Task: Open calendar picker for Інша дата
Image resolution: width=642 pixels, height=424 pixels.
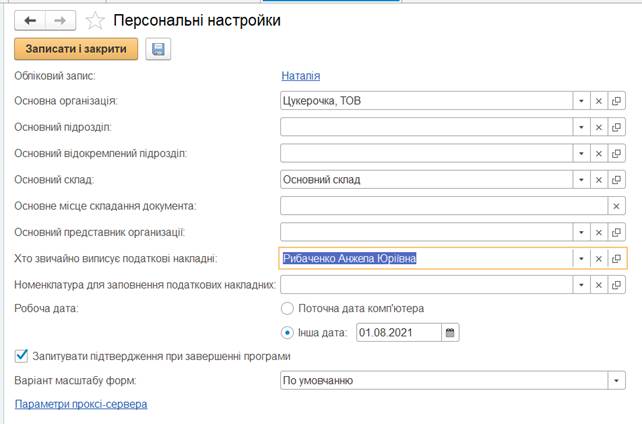Action: coord(449,332)
